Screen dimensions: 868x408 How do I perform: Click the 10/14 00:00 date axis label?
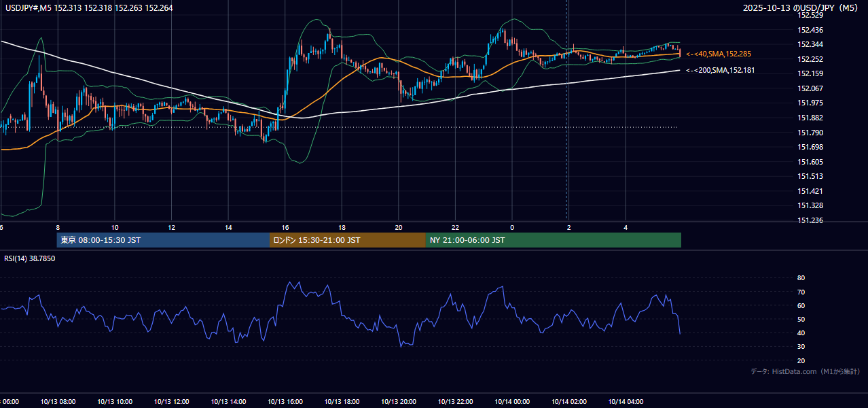pos(512,402)
